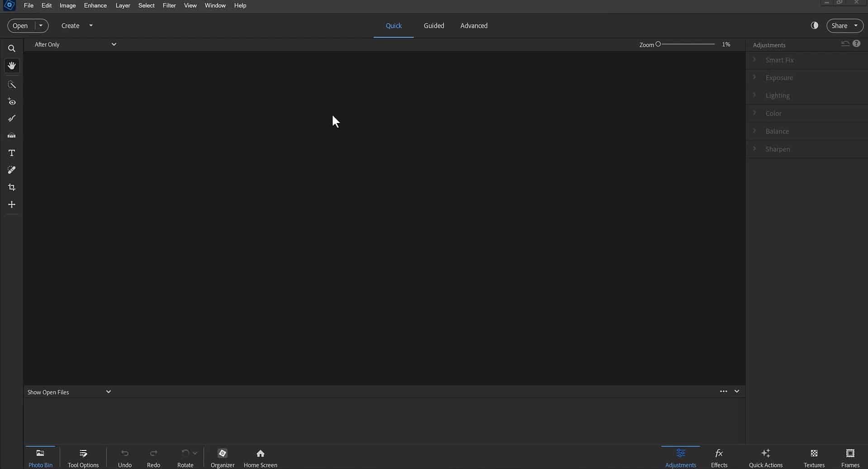Open the Enhance menu
This screenshot has width=868, height=469.
95,5
